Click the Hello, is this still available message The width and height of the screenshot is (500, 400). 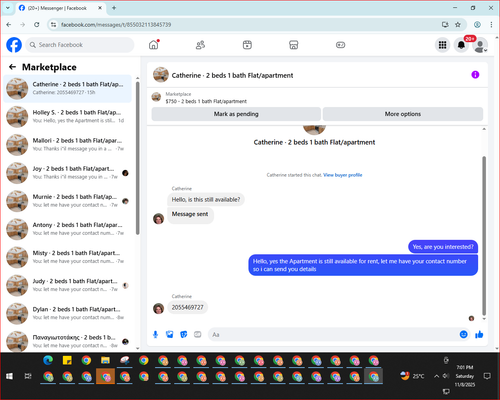(206, 200)
